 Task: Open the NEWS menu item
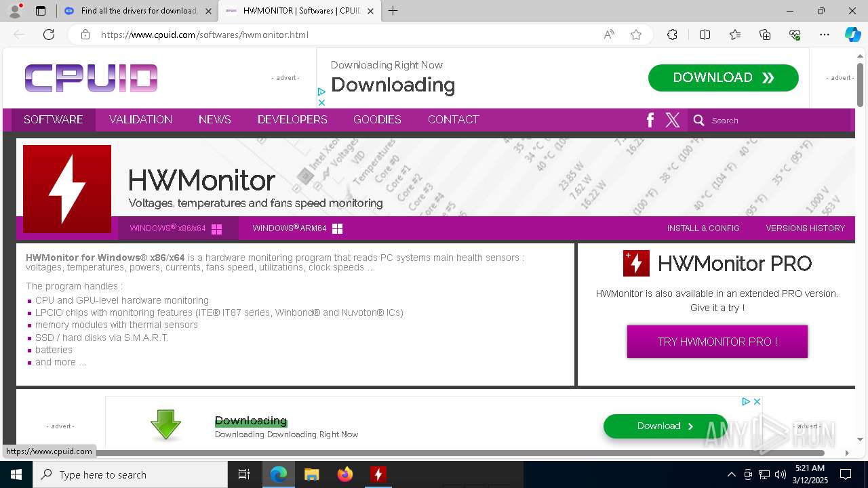coord(215,119)
